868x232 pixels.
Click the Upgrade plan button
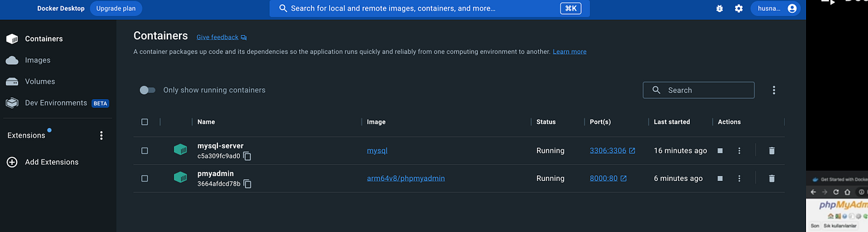point(116,8)
